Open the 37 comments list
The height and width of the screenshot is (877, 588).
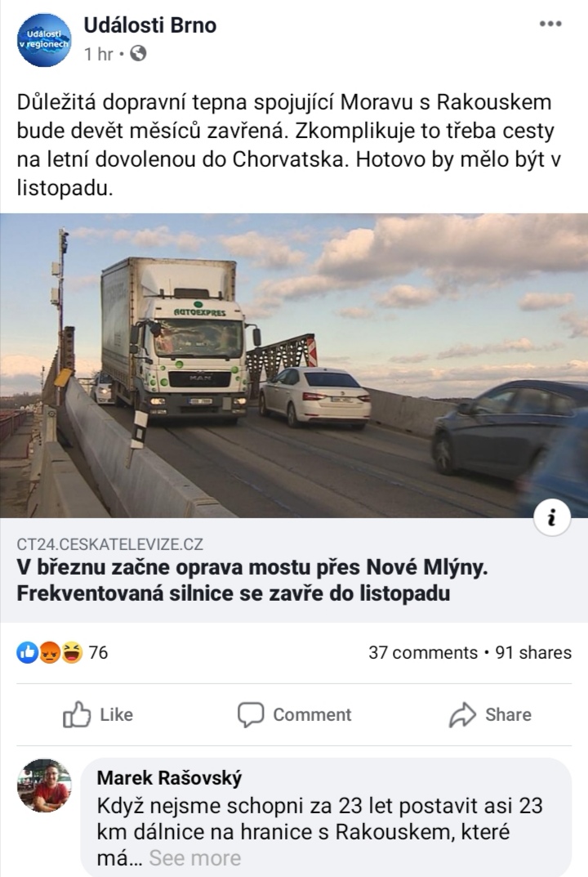[423, 653]
